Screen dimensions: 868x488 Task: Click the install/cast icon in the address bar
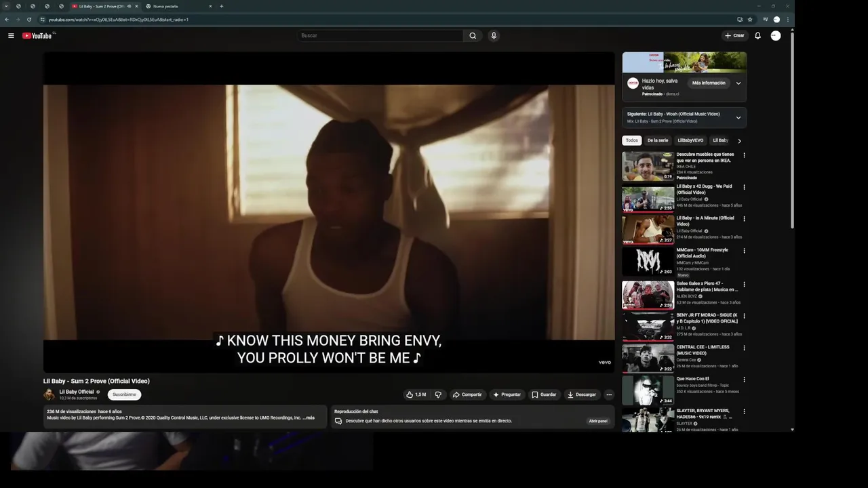pyautogui.click(x=740, y=20)
